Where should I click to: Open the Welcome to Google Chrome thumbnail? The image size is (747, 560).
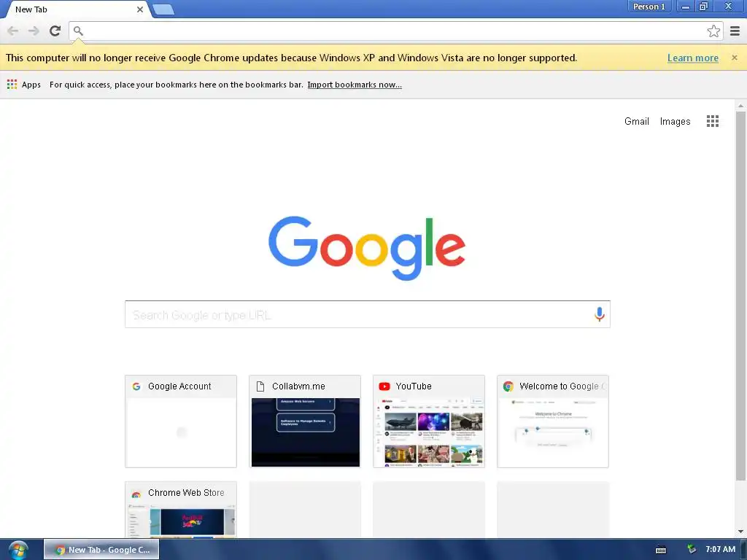pyautogui.click(x=553, y=432)
